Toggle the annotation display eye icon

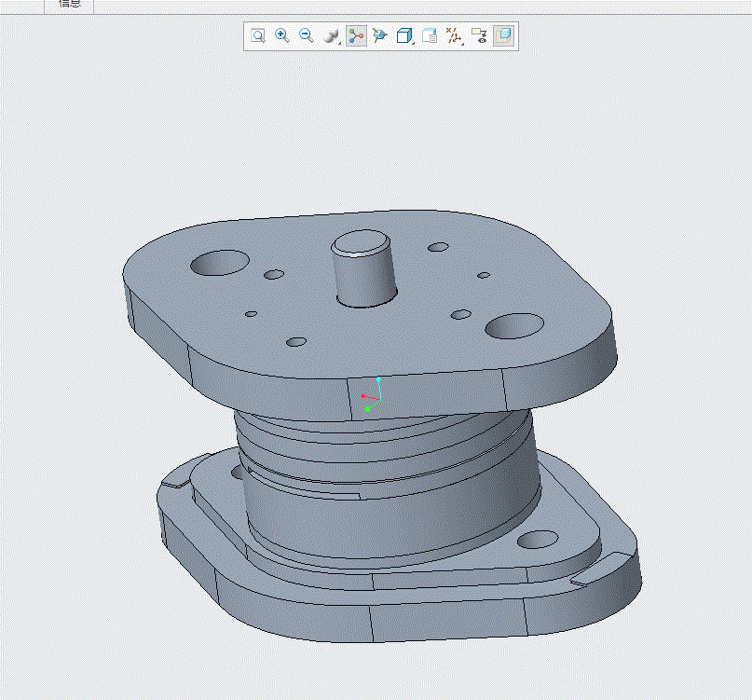point(479,36)
